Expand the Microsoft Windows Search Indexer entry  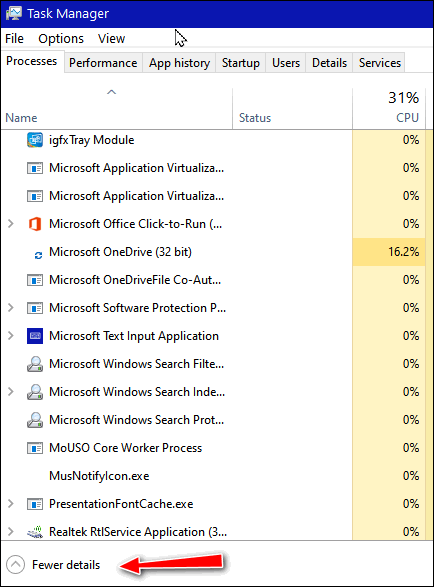pos(11,392)
